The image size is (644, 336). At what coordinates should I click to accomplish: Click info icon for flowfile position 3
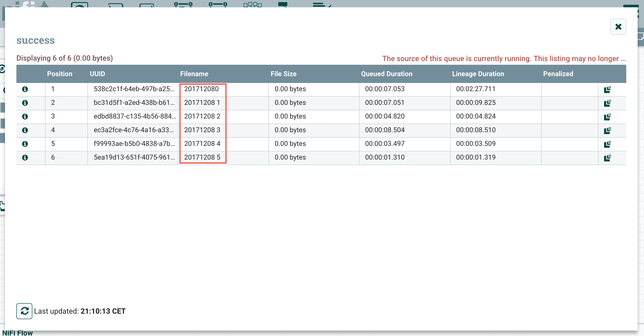(25, 116)
